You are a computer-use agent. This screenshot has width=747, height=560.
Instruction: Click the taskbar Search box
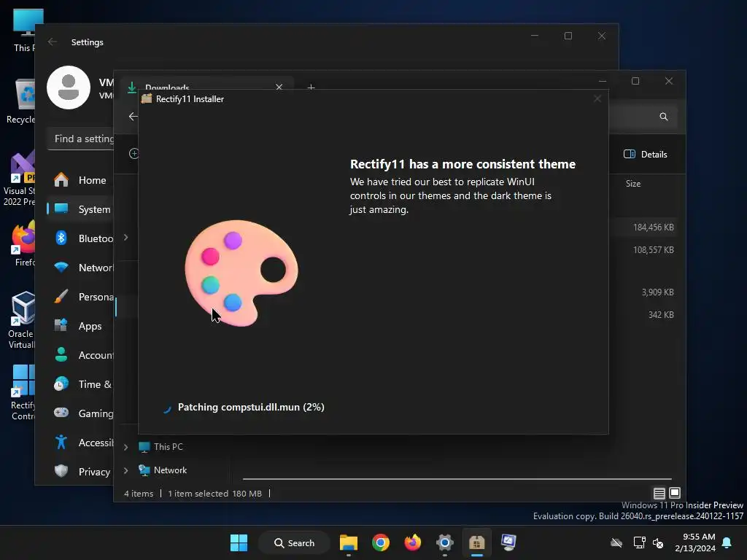(294, 542)
